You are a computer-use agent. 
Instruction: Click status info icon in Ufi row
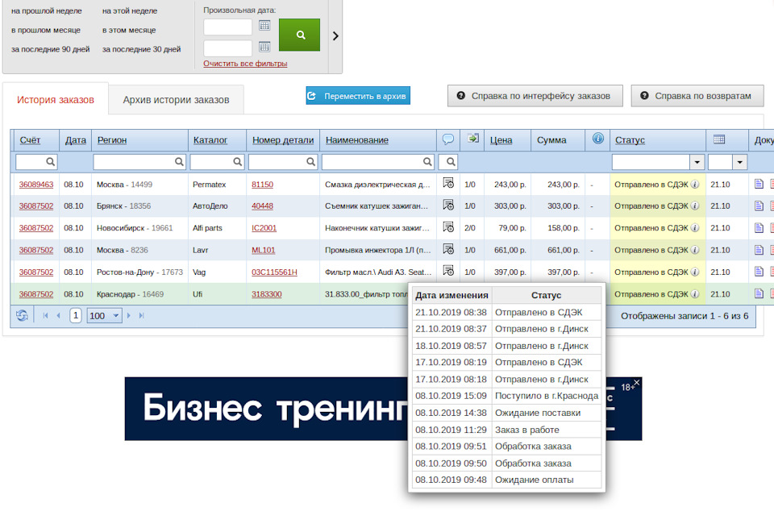[x=695, y=294]
